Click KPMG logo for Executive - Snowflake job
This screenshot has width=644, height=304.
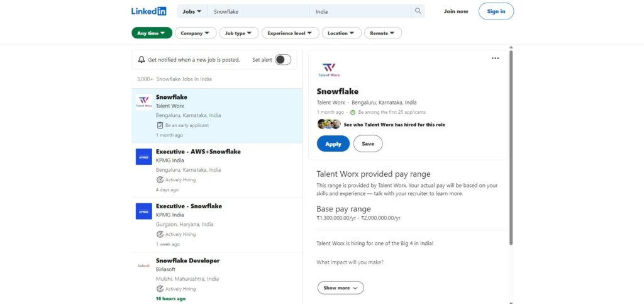144,211
